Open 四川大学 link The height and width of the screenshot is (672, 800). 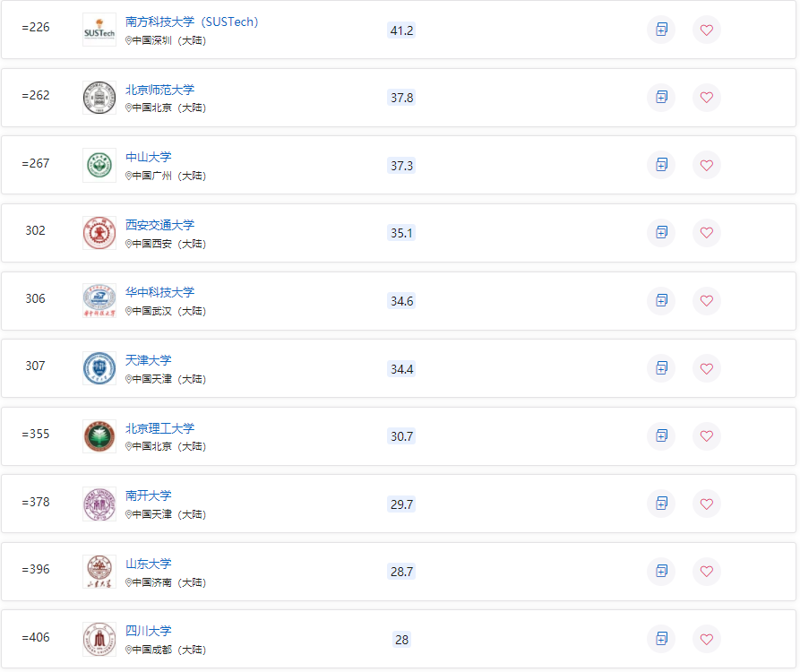tap(149, 631)
